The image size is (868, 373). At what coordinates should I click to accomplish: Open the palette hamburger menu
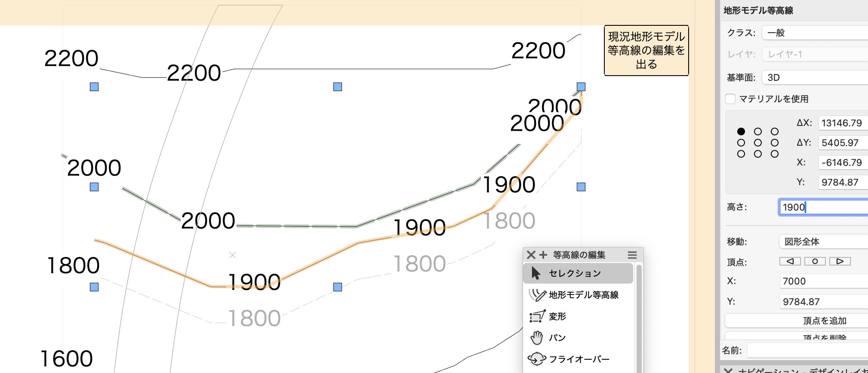click(632, 255)
